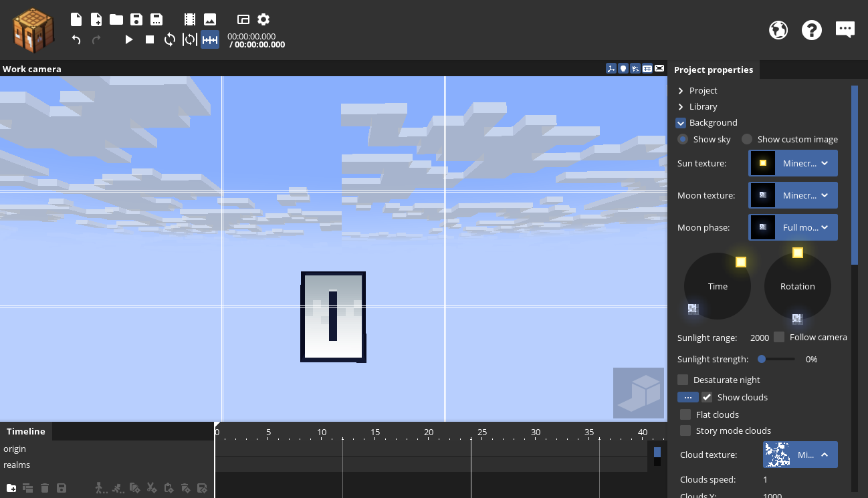
Task: Export an image with the picture icon
Action: [x=210, y=19]
